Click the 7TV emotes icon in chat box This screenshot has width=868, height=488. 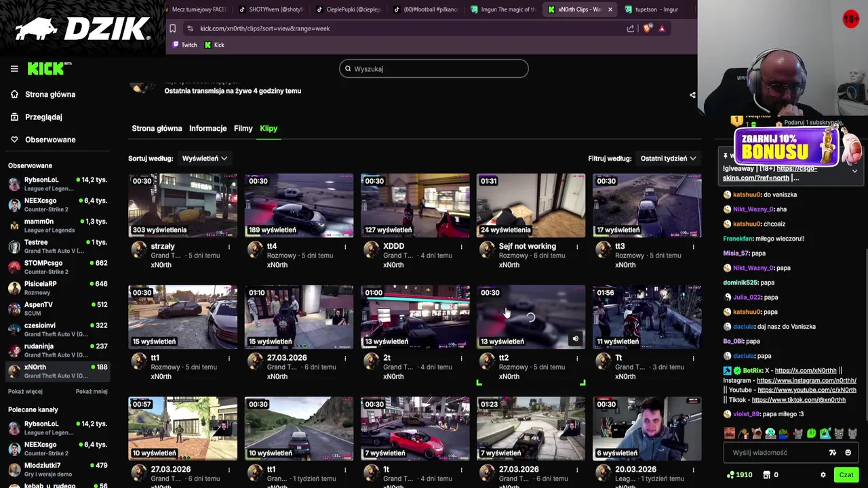point(833,453)
